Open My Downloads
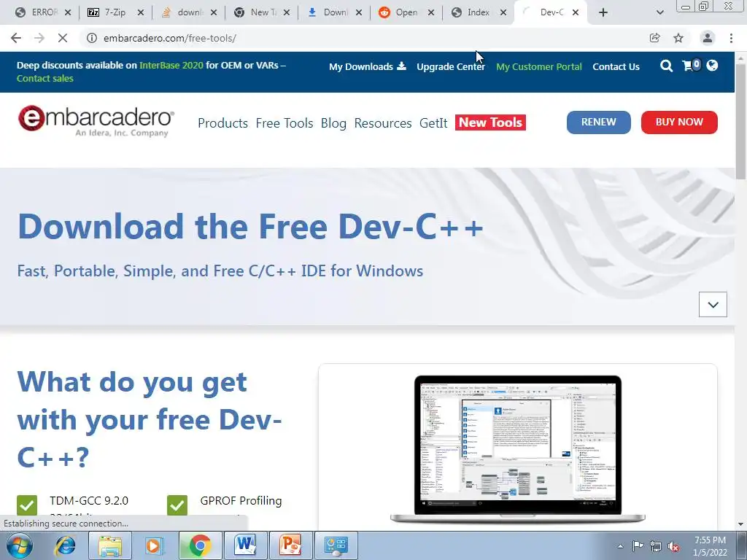Screen dimensions: 747x560 click(x=368, y=66)
